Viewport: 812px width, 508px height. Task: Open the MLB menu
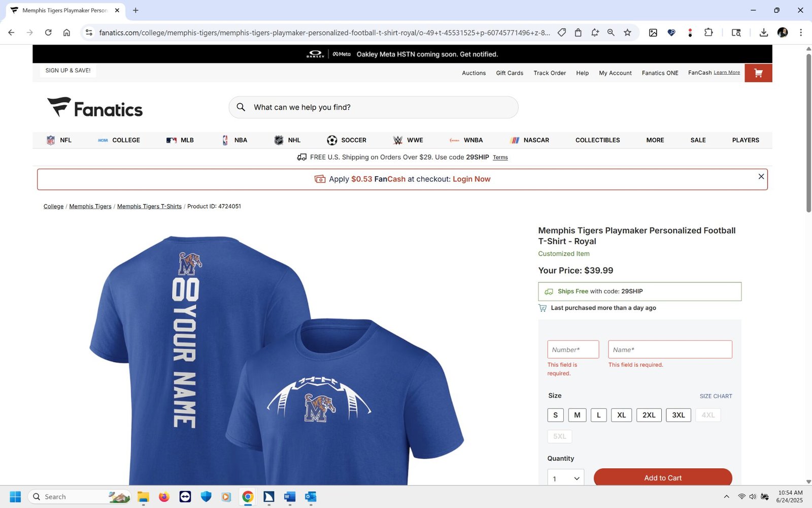click(x=180, y=140)
